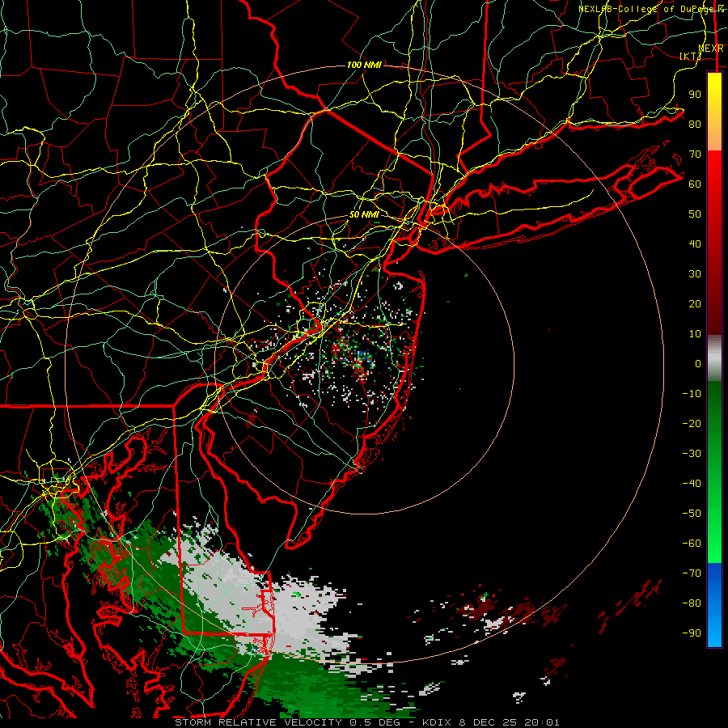728x728 pixels.
Task: Click the 30 value on the velocity scale
Action: tap(695, 274)
